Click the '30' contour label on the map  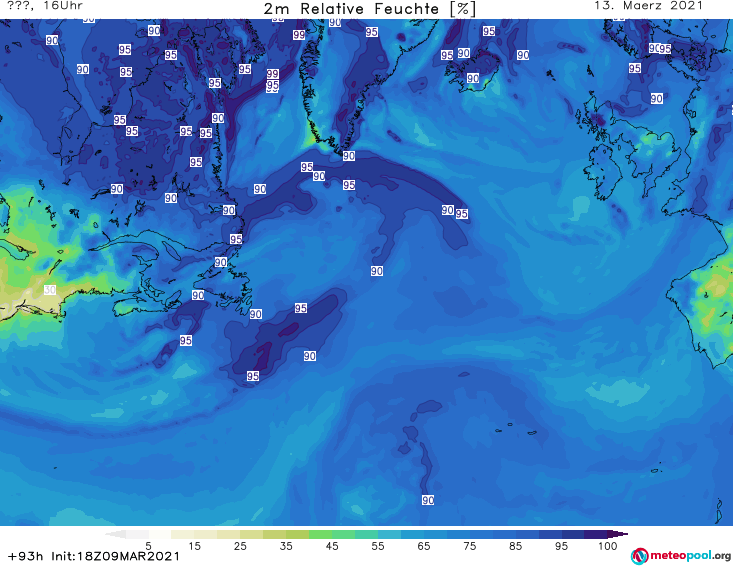pos(50,290)
